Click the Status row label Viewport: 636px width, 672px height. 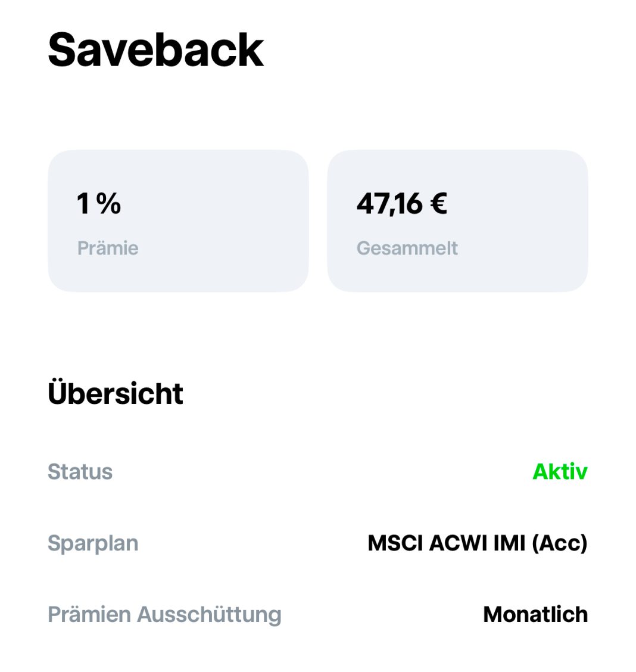[x=80, y=472]
